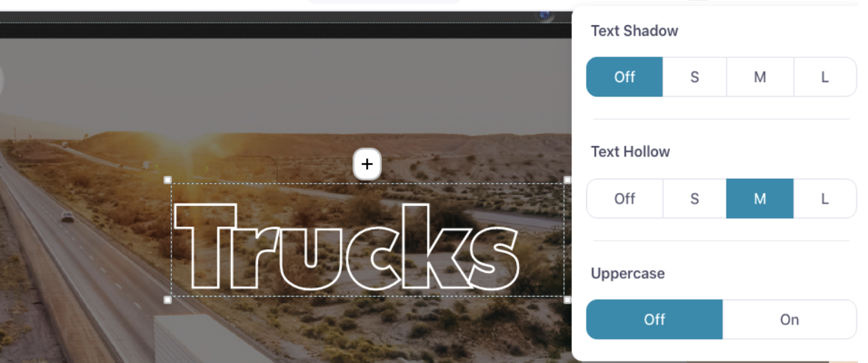
Task: Click the top-left resize handle of text box
Action: point(168,180)
